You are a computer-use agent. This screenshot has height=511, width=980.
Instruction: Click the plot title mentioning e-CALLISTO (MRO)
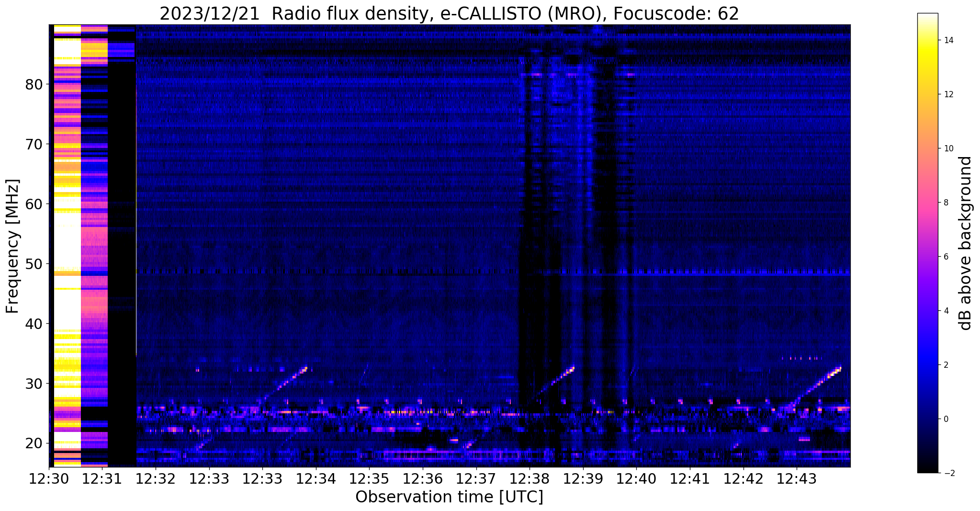(449, 13)
